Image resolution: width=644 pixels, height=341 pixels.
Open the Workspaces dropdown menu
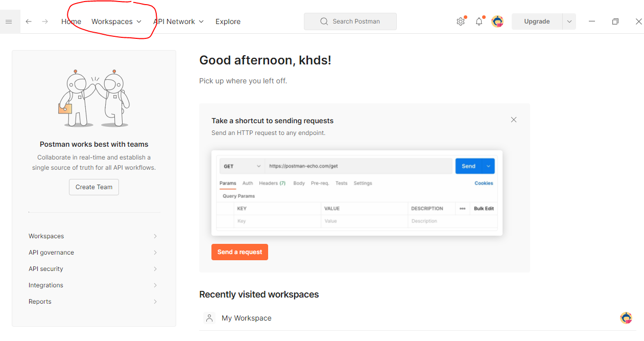[116, 21]
